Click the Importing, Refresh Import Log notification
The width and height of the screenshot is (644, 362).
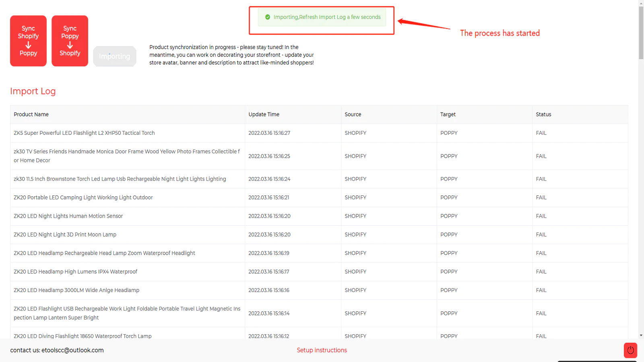pyautogui.click(x=322, y=17)
